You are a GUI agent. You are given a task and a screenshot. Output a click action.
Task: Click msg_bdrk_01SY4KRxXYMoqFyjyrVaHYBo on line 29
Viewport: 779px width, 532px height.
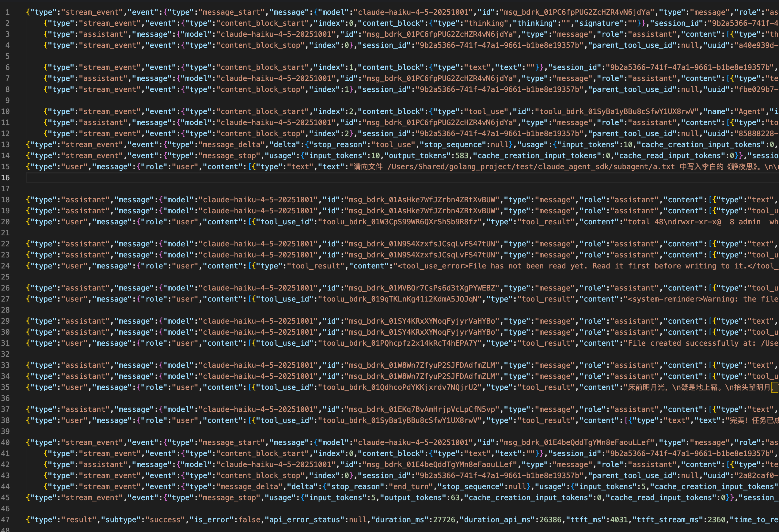coord(422,321)
